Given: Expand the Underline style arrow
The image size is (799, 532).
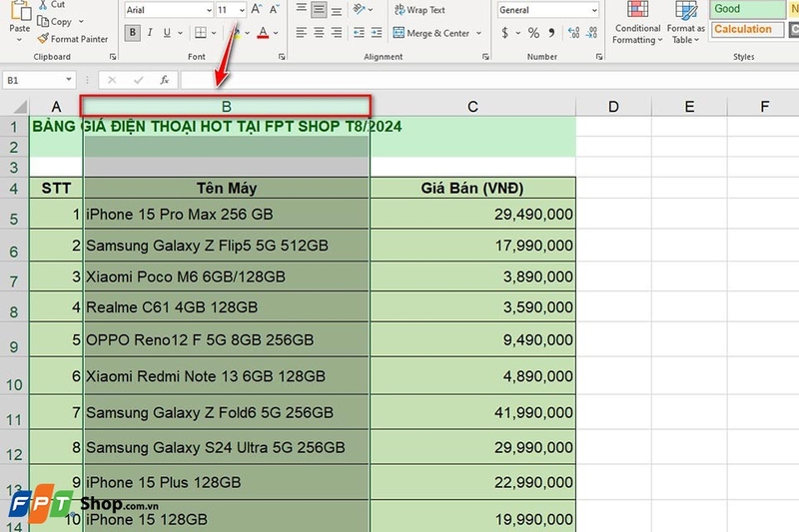Looking at the screenshot, I should pos(180,33).
